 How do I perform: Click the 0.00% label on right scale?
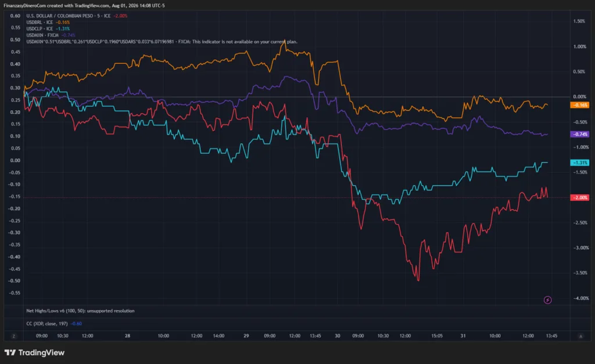click(580, 97)
